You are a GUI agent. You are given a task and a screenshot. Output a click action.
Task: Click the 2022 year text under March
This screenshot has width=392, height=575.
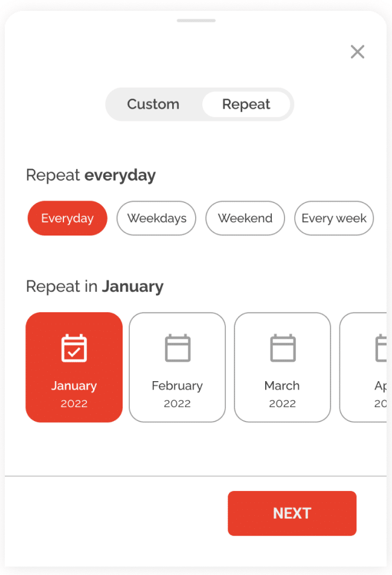[282, 404]
